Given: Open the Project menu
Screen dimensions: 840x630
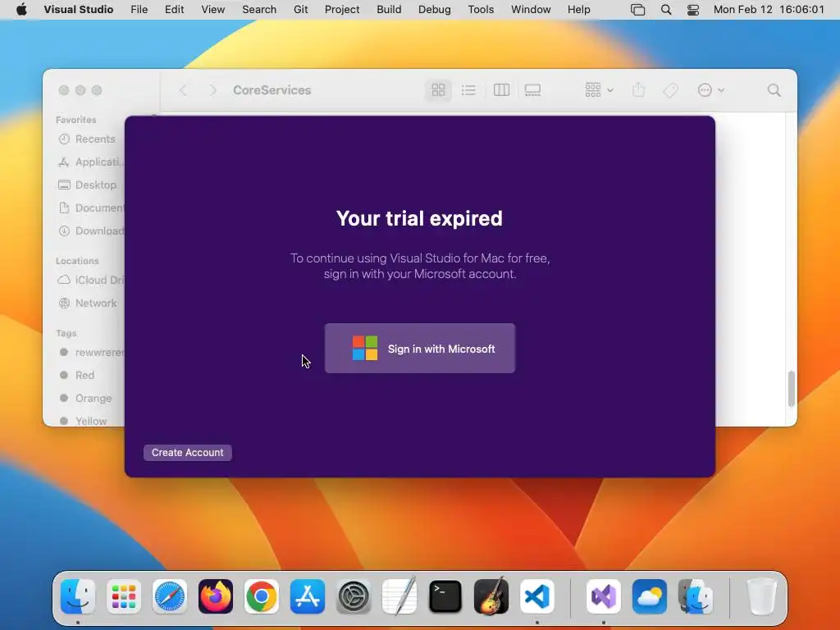Looking at the screenshot, I should click(x=342, y=10).
